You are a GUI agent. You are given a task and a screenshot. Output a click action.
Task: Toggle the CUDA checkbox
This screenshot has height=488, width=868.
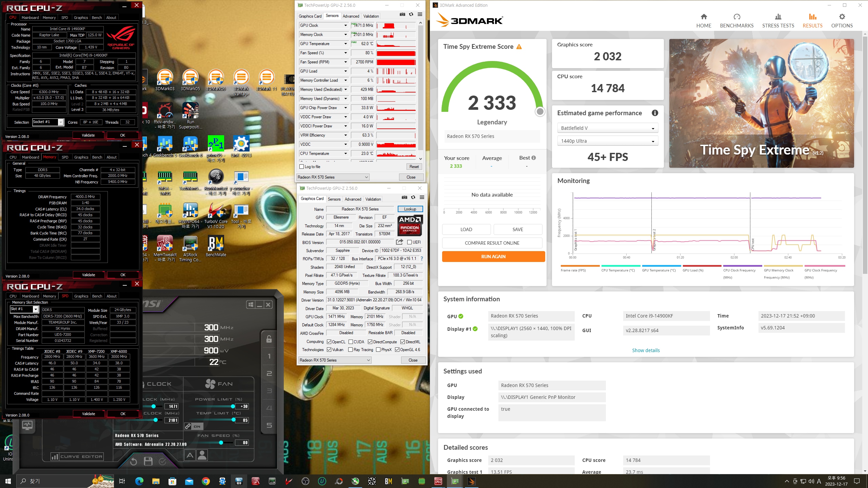coord(351,342)
